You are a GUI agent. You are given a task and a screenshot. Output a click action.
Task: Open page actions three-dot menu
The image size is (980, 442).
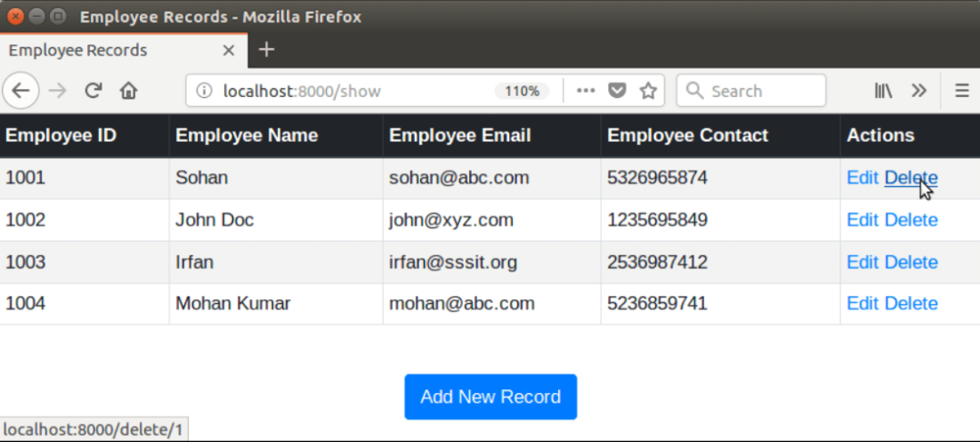coord(585,91)
